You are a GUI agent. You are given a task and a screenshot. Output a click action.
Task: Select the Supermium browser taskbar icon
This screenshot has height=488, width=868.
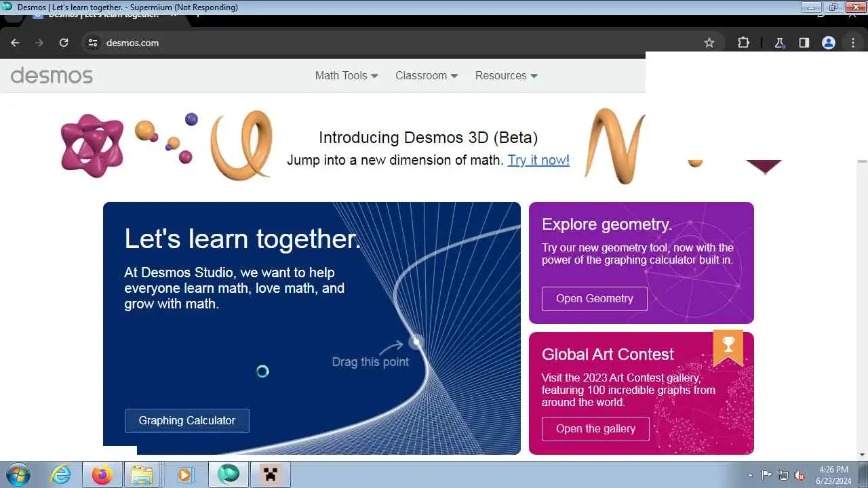tap(228, 474)
